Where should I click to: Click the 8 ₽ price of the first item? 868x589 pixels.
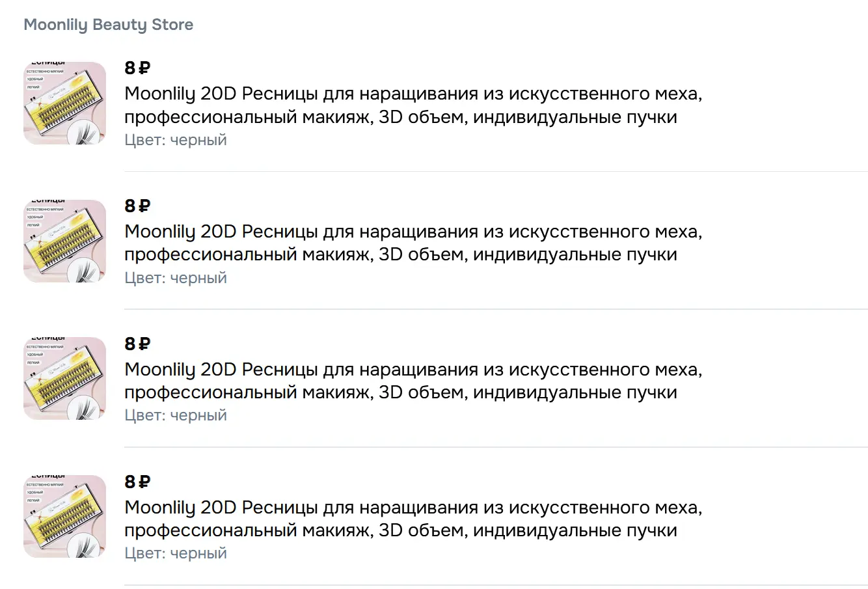137,68
